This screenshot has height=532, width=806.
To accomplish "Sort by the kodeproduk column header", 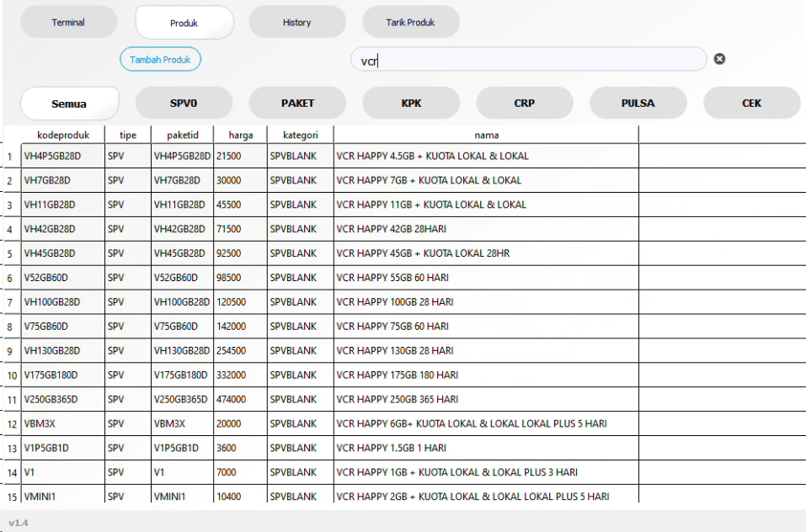I will coord(64,134).
